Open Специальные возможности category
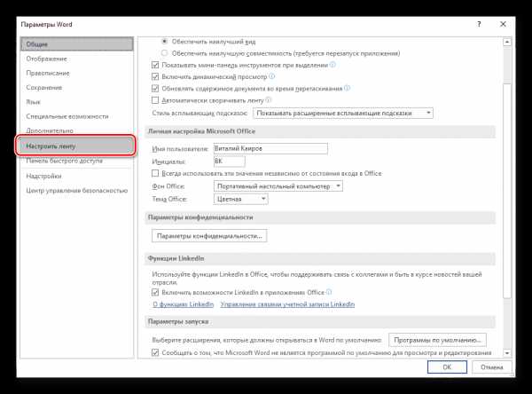Image resolution: width=532 pixels, height=394 pixels. pyautogui.click(x=76, y=116)
